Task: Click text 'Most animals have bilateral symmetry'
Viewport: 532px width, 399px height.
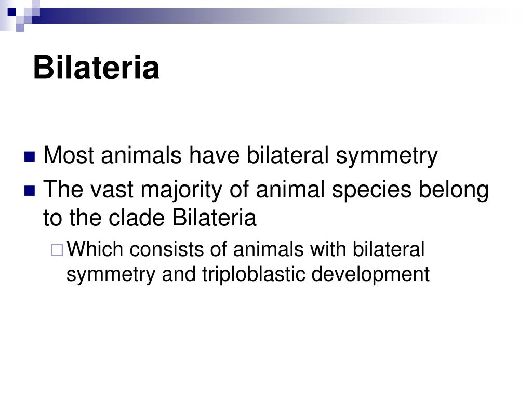Action: (241, 156)
